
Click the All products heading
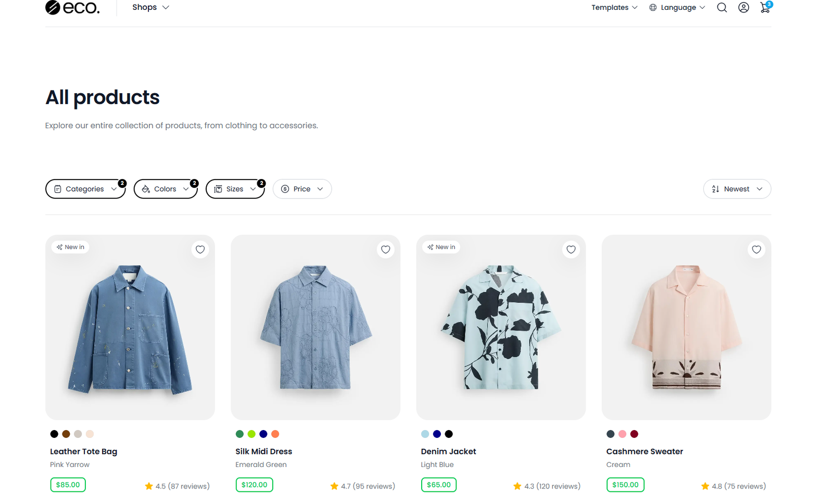click(x=103, y=97)
